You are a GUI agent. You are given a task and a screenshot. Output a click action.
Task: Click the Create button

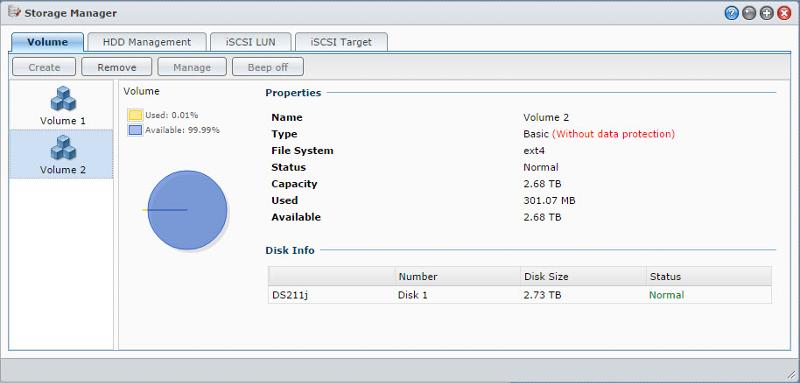click(44, 67)
